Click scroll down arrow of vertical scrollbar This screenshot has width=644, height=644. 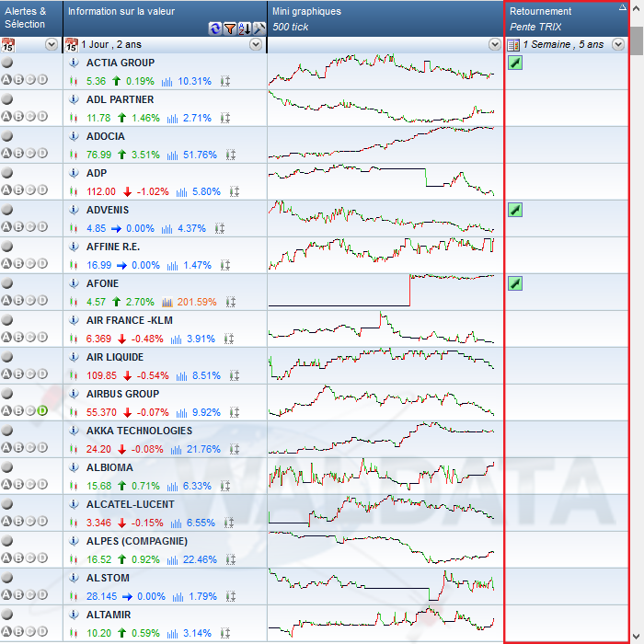point(637,637)
